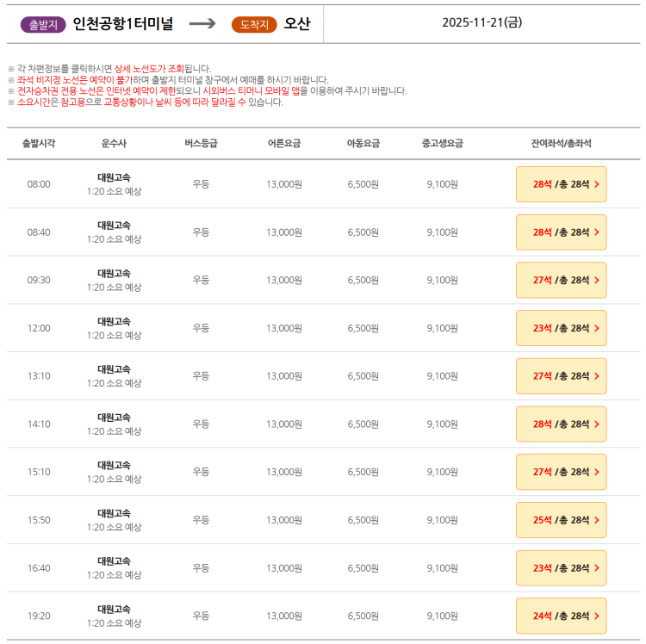Click the 12:00 departure time cell
The image size is (646, 644).
(x=39, y=328)
